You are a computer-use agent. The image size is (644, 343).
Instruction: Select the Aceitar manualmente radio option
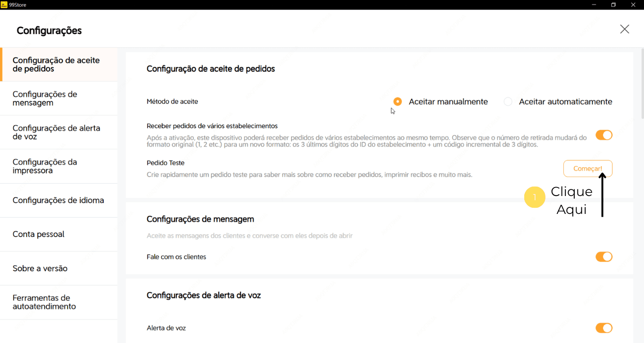(x=397, y=102)
